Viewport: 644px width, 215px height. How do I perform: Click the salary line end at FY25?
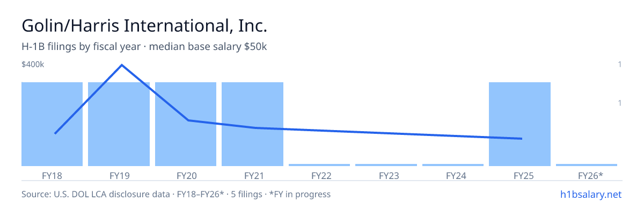[x=521, y=139]
